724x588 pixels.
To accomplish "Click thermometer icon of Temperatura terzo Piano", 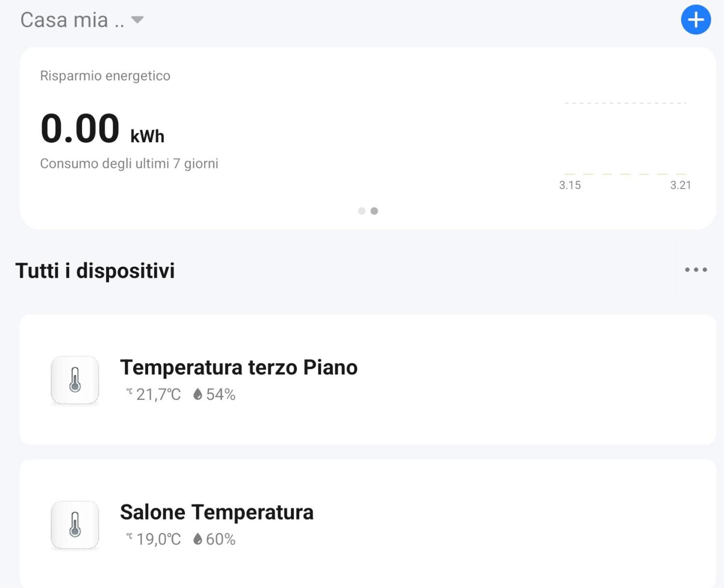I will pyautogui.click(x=75, y=380).
